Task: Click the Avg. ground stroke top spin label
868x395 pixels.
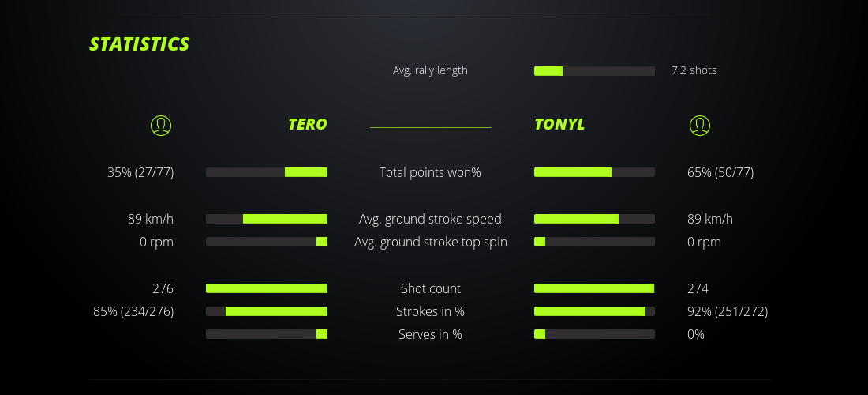Action: [430, 242]
